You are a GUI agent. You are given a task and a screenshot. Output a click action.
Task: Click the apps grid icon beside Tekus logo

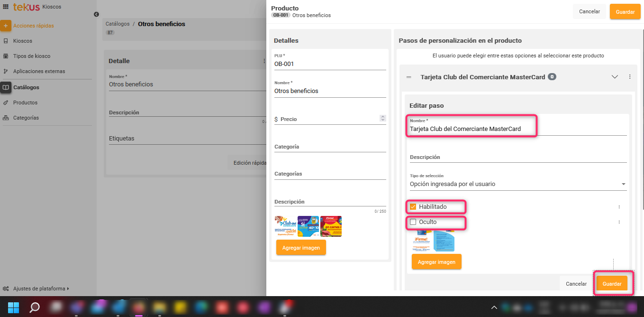pos(6,7)
